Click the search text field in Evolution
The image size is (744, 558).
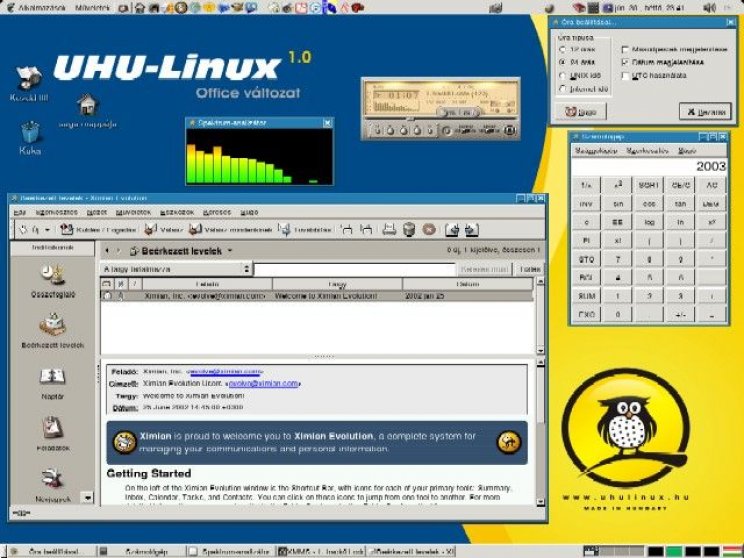click(354, 269)
